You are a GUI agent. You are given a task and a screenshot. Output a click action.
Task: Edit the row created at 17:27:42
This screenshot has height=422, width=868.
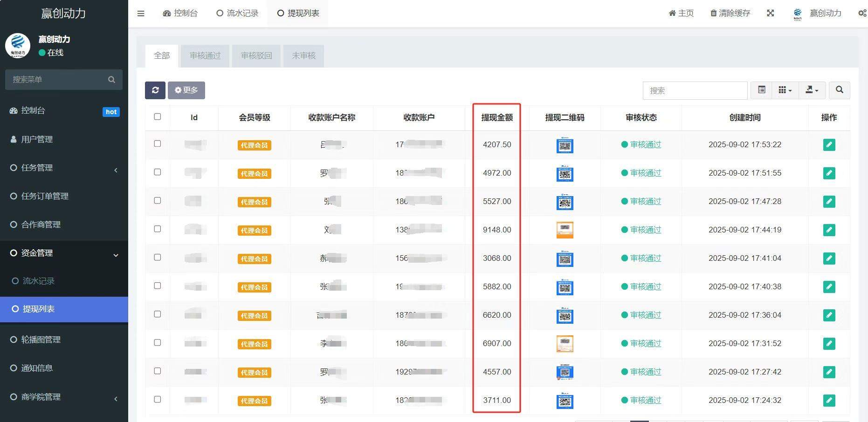(x=829, y=372)
